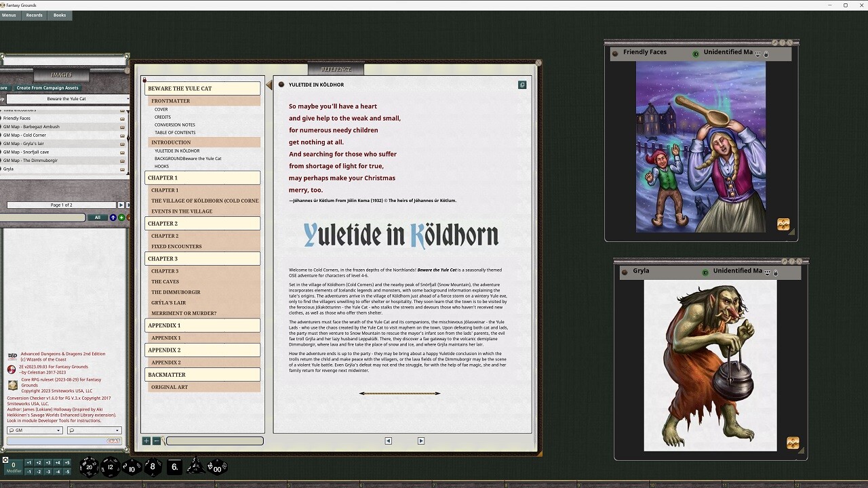This screenshot has width=868, height=488.
Task: Toggle the lock icon on the Gryla window
Action: [x=776, y=272]
